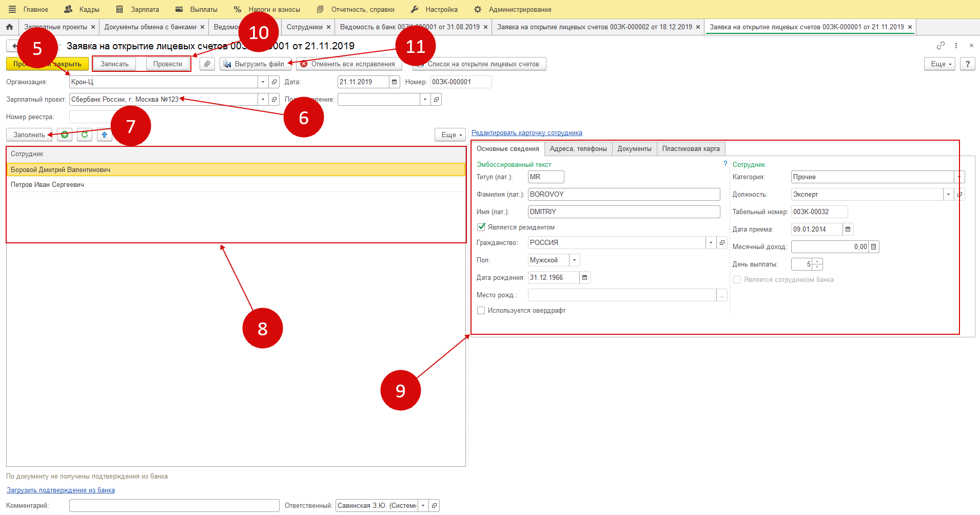Image resolution: width=980 pixels, height=515 pixels.
Task: Click the blue up arrow icon
Action: [105, 135]
